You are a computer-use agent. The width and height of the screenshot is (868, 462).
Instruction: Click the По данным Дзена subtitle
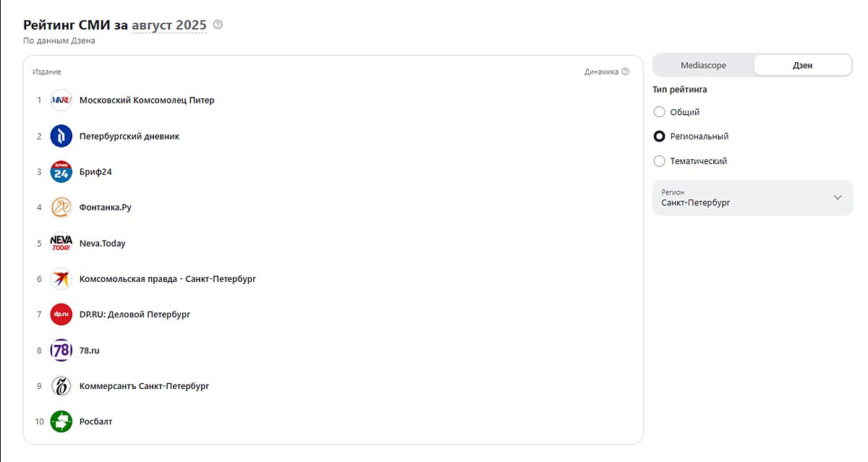59,41
